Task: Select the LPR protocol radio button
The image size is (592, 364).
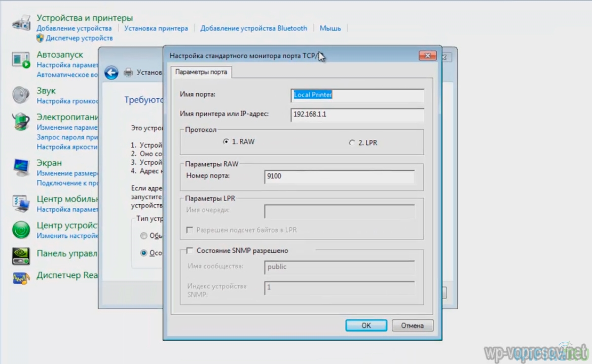Action: (352, 143)
